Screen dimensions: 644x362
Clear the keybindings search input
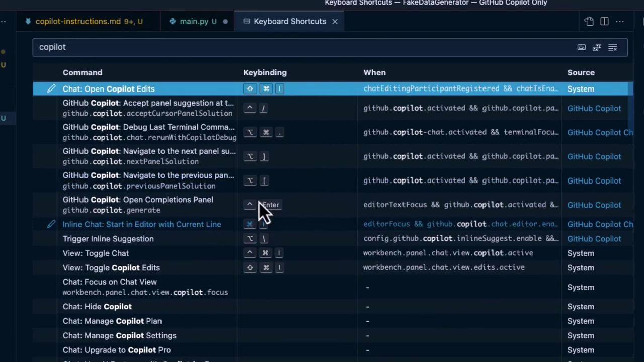click(x=612, y=47)
